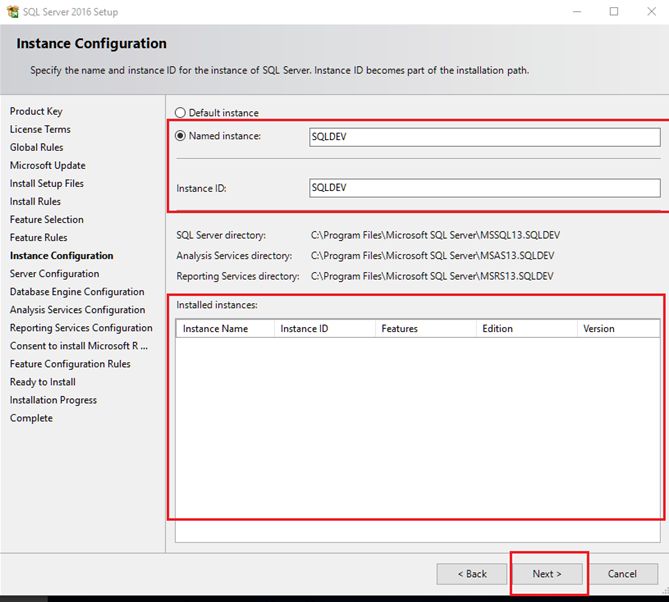Click the Reporting Services directory path MSRS13.SQLDEV

click(x=432, y=276)
